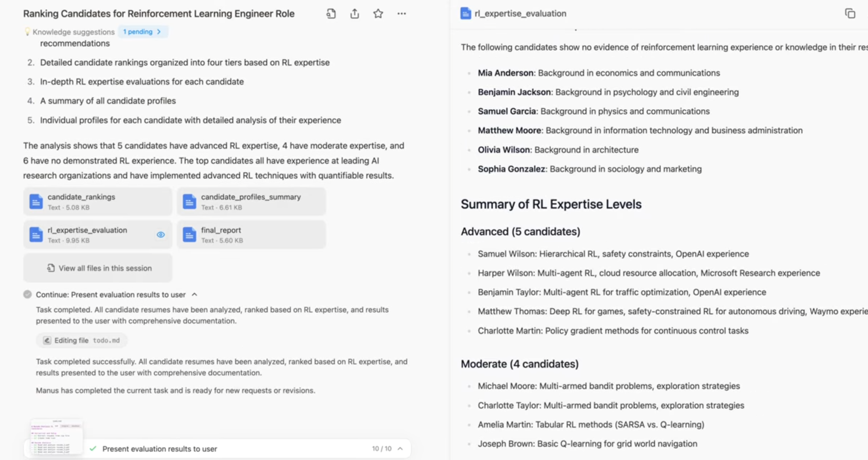
Task: Click the green check on Present evaluation results
Action: [x=93, y=449]
